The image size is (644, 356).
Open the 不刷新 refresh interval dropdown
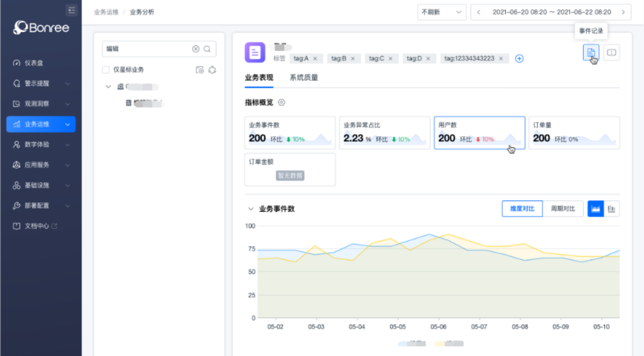tap(441, 12)
